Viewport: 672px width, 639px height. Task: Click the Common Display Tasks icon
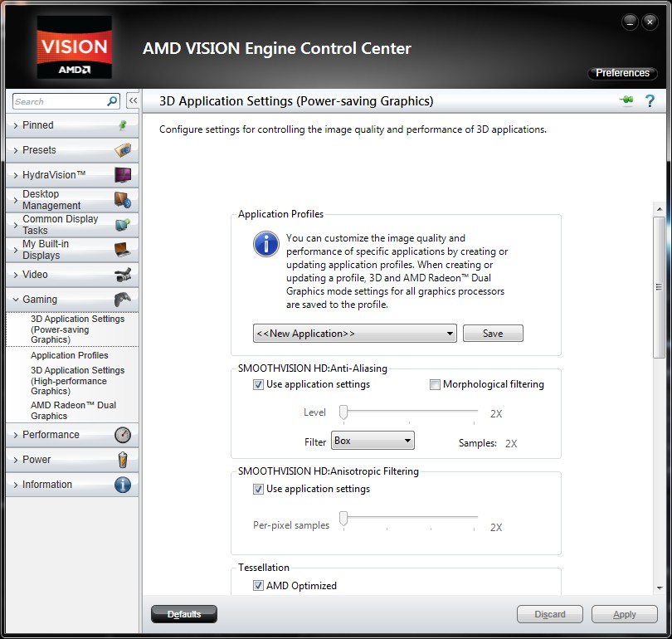pos(123,225)
